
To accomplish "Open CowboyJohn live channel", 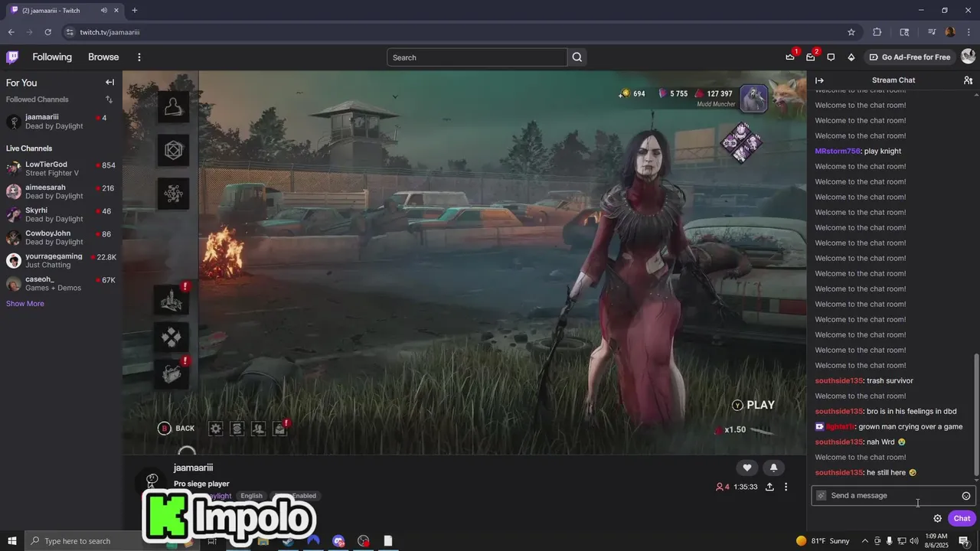I will coord(61,237).
